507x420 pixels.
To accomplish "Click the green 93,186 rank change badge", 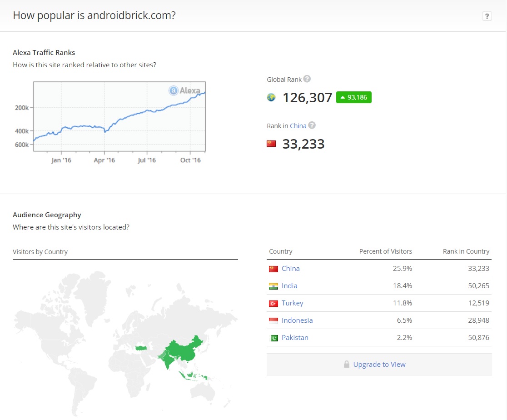I will (x=354, y=97).
